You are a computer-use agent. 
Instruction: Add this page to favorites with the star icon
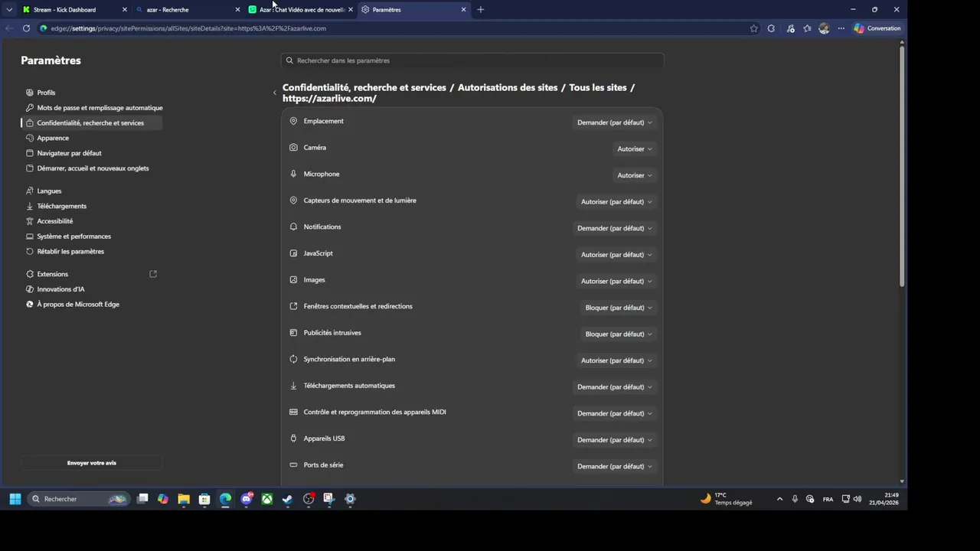click(x=754, y=28)
